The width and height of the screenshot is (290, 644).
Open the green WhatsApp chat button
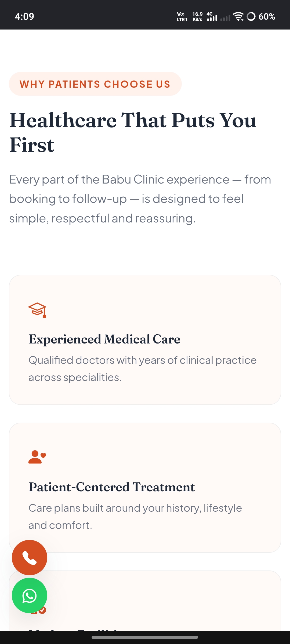point(30,595)
